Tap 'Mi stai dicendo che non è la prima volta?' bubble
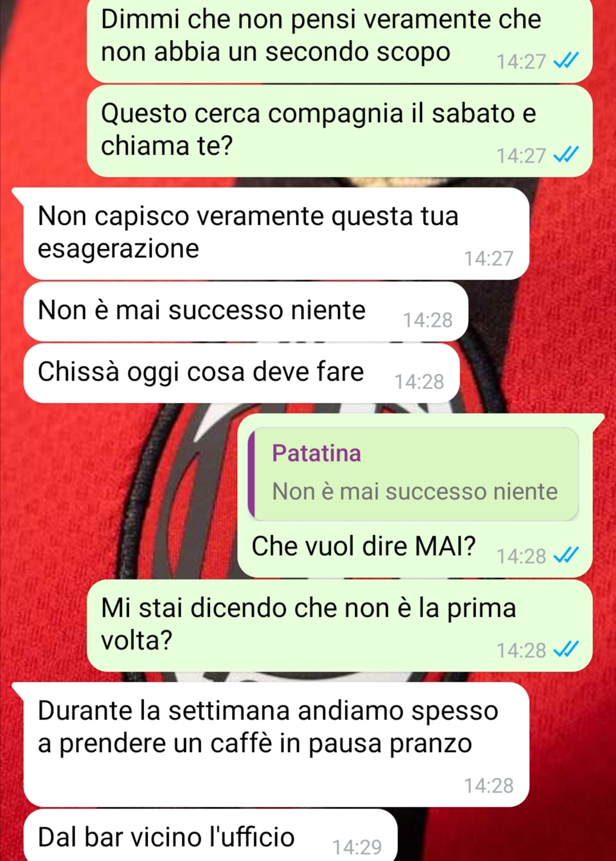This screenshot has height=861, width=616. click(339, 626)
